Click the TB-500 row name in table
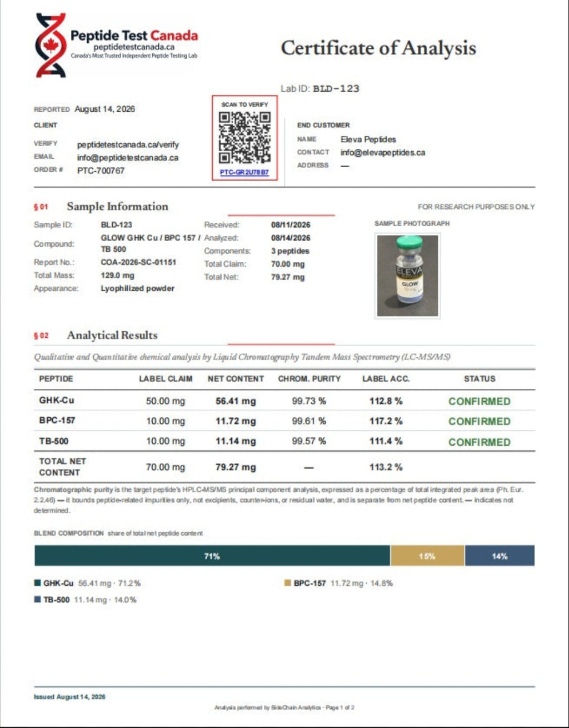This screenshot has width=569, height=728. click(x=54, y=441)
